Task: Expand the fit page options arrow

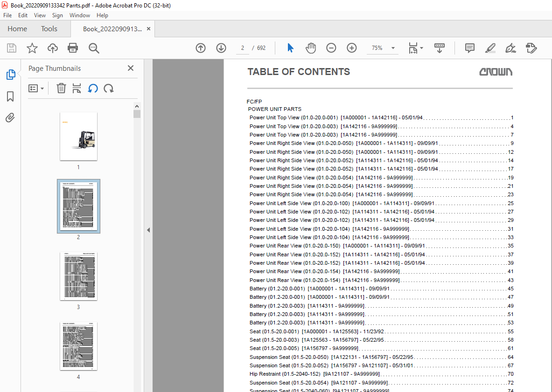Action: tap(422, 48)
